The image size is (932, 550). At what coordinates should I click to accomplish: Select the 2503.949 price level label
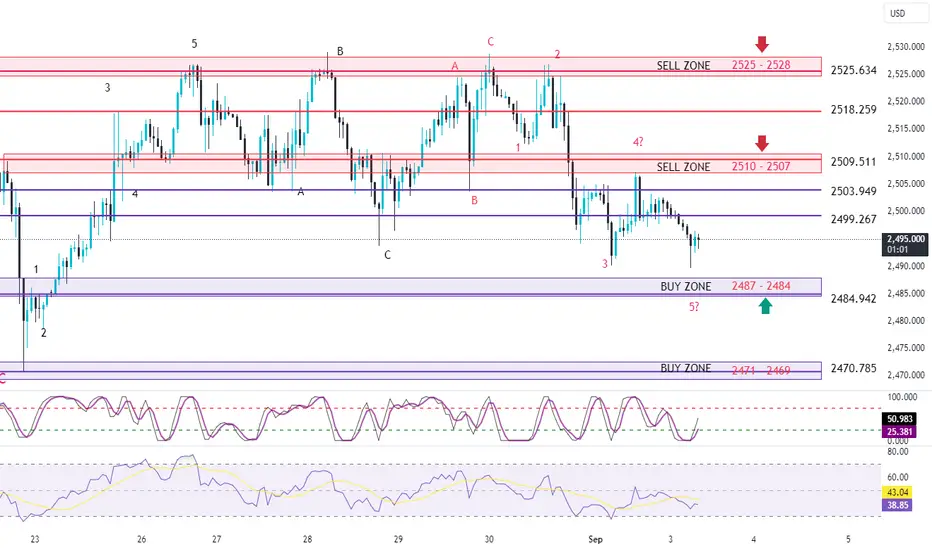(x=854, y=191)
